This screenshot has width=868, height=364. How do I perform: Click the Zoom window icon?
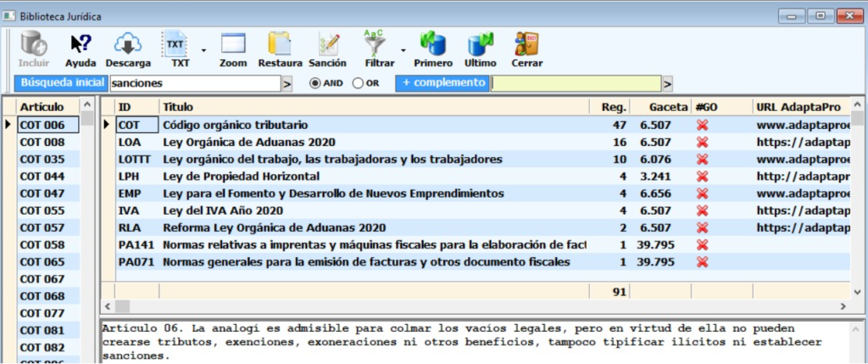(232, 44)
